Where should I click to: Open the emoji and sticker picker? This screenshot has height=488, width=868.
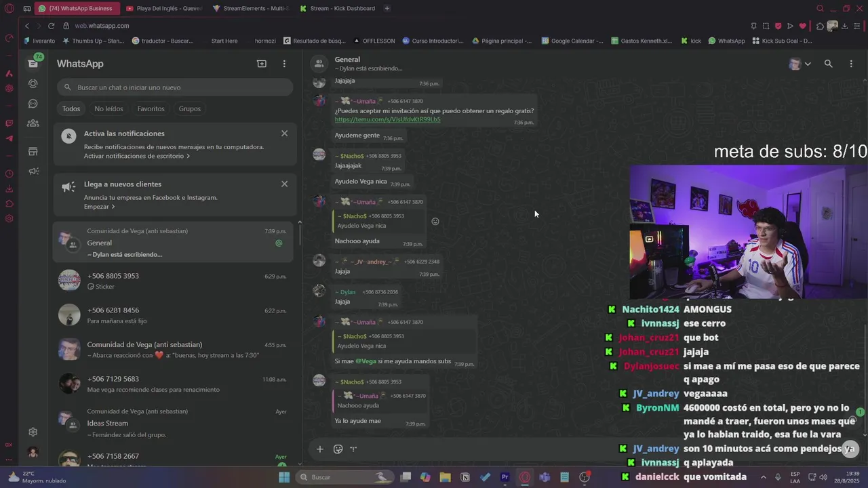[x=338, y=449]
